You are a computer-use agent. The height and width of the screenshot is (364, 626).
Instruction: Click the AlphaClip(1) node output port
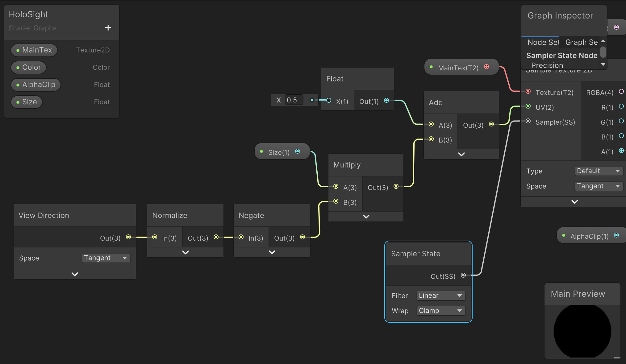(616, 235)
